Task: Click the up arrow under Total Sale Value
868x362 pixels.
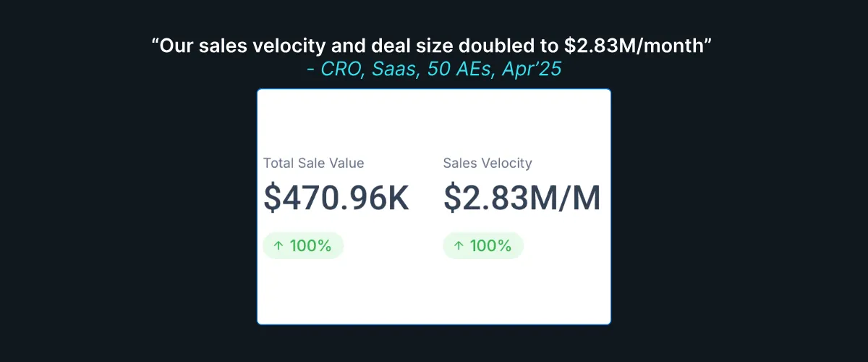Action: 278,246
